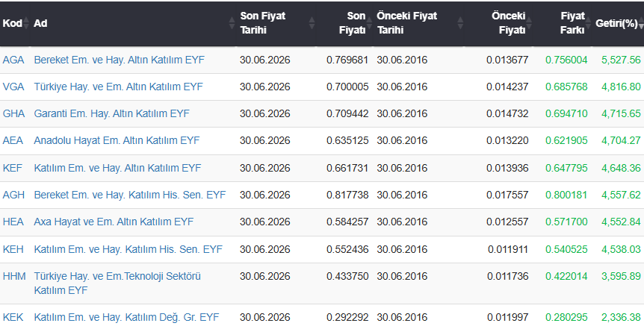Select return value 4,538.03
The height and width of the screenshot is (326, 644).
(621, 249)
